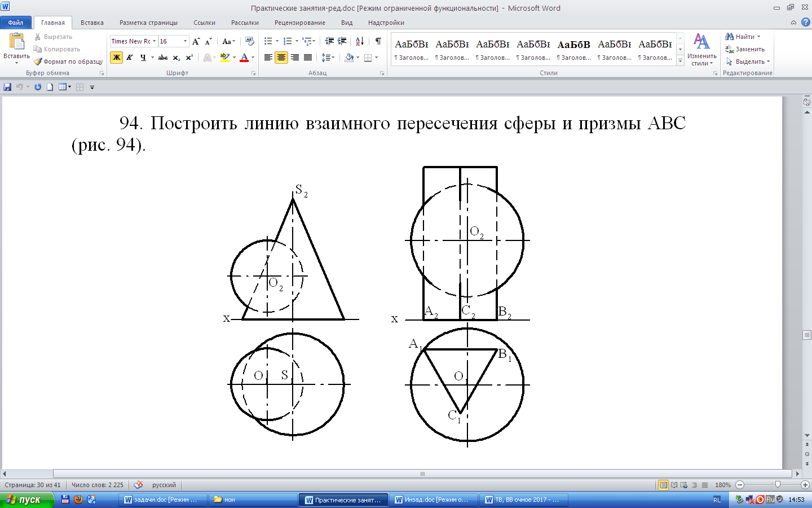Click the Clear Formatting eraser icon

tap(250, 41)
